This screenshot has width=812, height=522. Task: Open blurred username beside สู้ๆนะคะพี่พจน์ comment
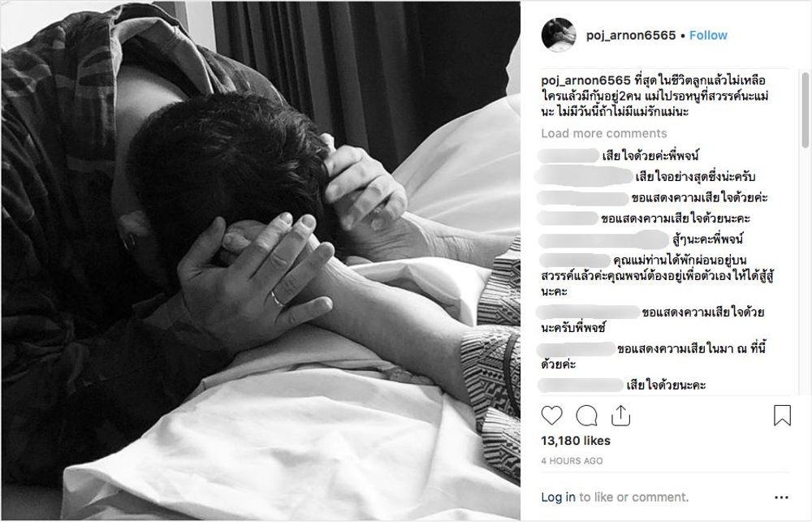click(604, 239)
